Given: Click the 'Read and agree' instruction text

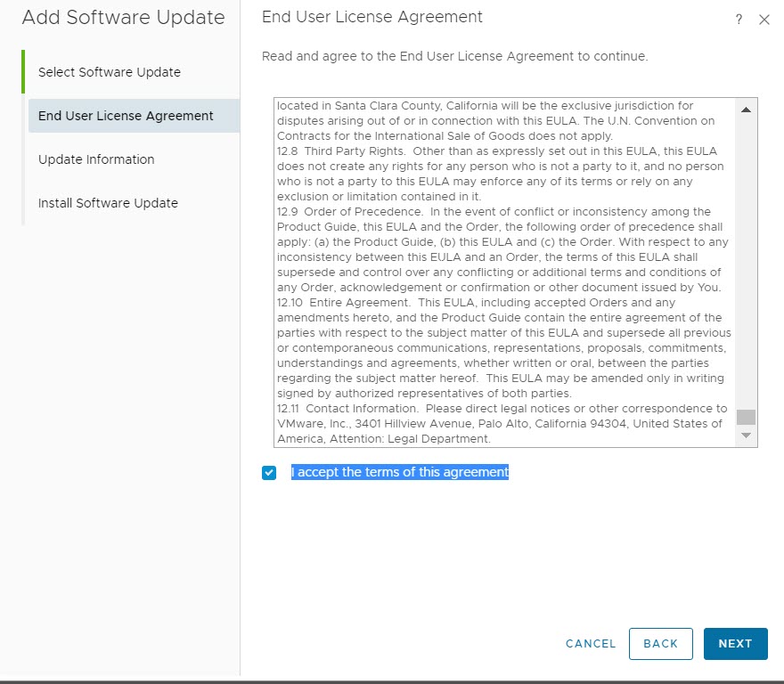Looking at the screenshot, I should (454, 56).
